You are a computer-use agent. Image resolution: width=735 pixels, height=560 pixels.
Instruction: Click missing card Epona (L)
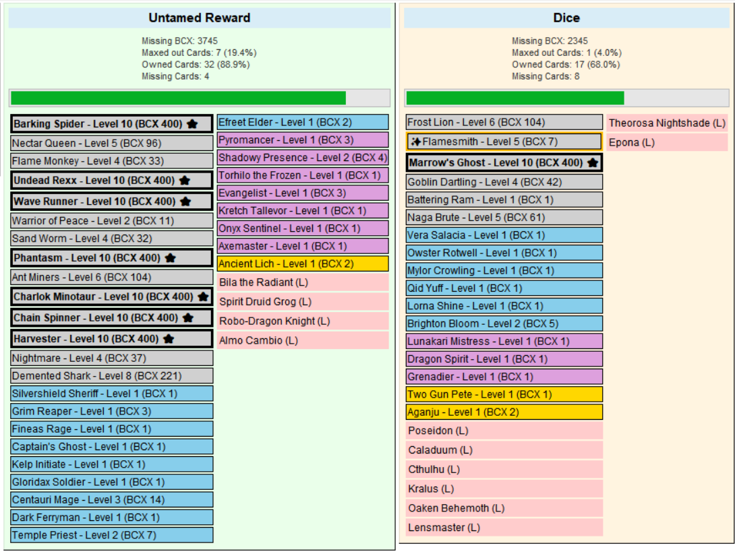coord(667,142)
